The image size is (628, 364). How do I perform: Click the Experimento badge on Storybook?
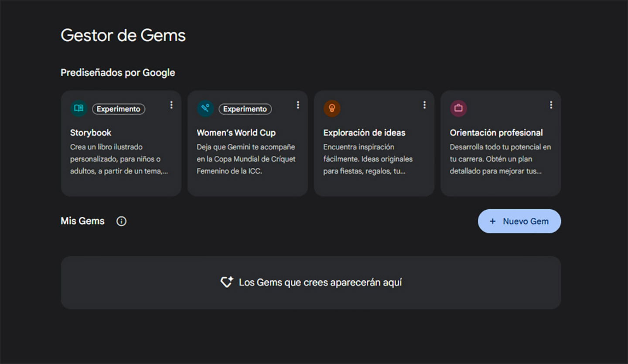[x=119, y=109]
